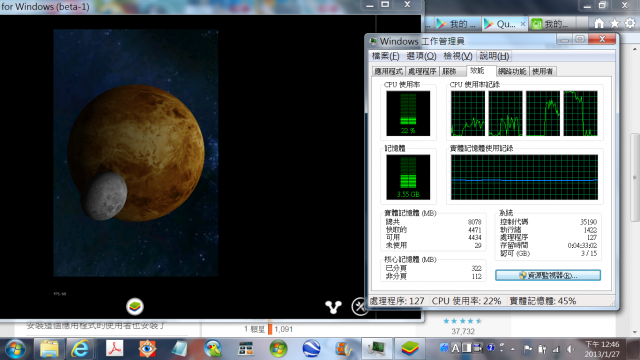640x360 pixels.
Task: Click the 1 顆星 1,091 rating bar
Action: (x=269, y=329)
